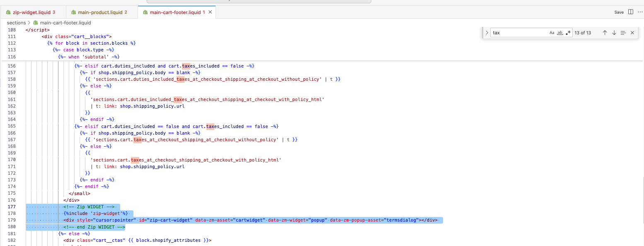Jump to sticky 'case block.type' line
The height and width of the screenshot is (246, 644).
83,50
